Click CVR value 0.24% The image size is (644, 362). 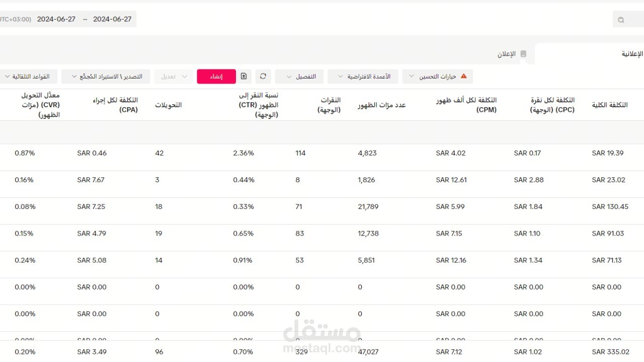25,260
